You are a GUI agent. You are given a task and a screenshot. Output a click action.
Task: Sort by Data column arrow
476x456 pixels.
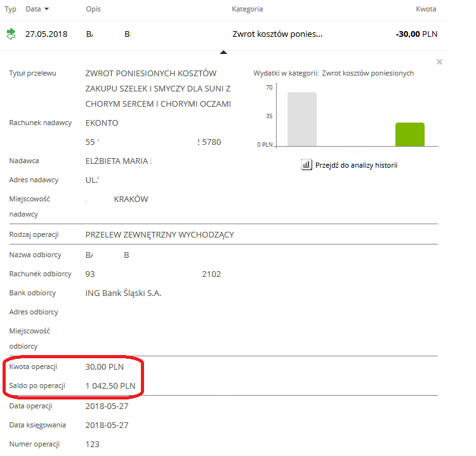pos(47,10)
